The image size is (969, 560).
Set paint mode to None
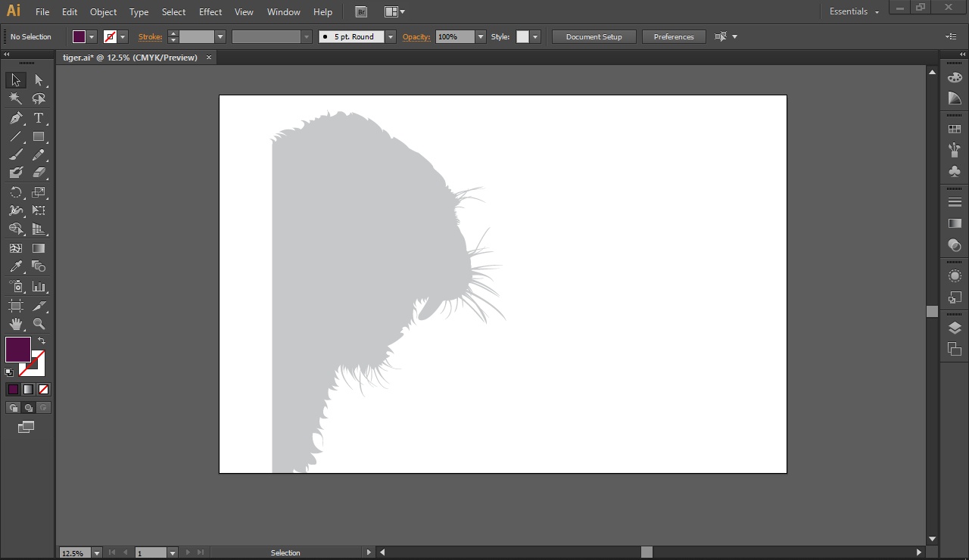click(44, 390)
